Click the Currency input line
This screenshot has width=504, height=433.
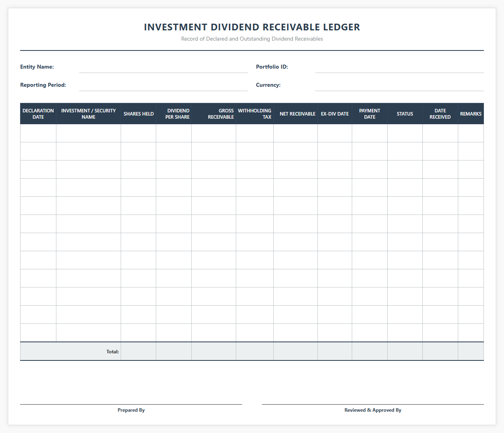click(x=399, y=85)
